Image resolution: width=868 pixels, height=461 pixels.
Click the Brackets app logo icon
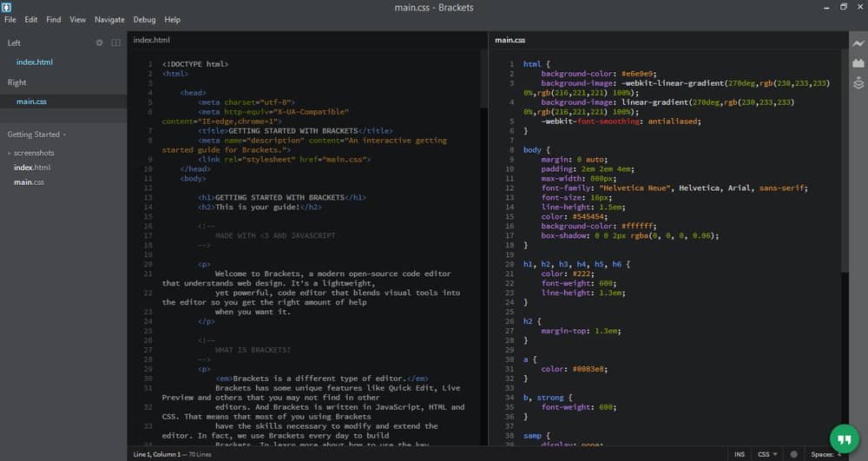coord(6,7)
